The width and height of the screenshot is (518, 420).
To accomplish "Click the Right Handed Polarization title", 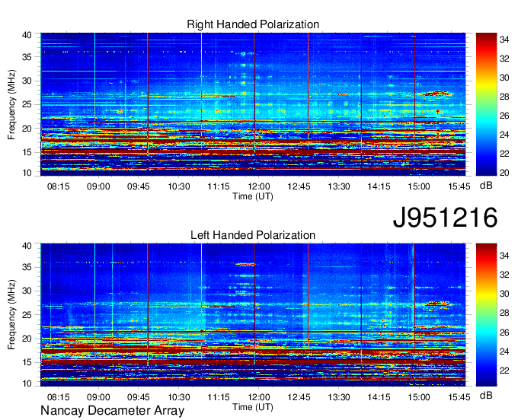I will (253, 24).
